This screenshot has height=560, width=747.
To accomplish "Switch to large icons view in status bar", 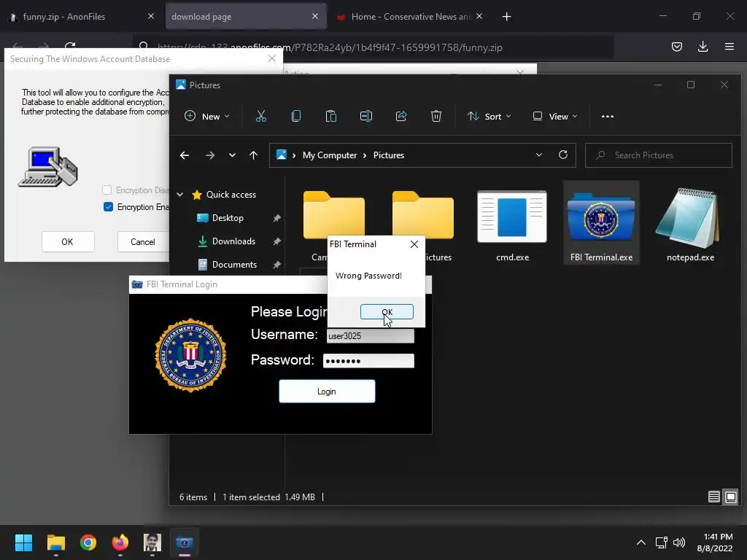I will pos(731,497).
